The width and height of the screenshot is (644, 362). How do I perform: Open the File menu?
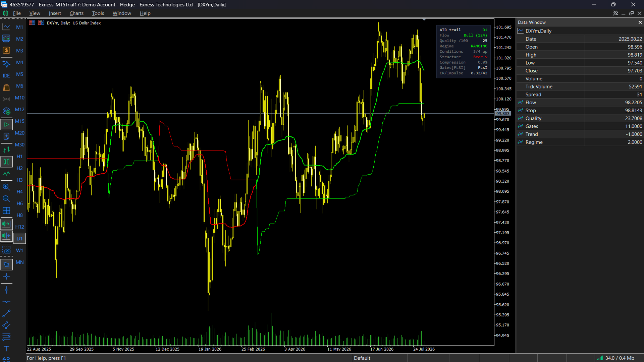[17, 13]
